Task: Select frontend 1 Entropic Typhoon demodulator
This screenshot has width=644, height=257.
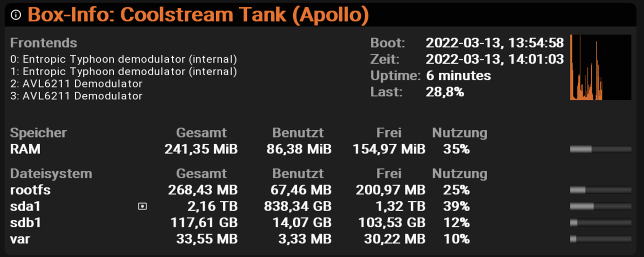Action: pyautogui.click(x=123, y=72)
